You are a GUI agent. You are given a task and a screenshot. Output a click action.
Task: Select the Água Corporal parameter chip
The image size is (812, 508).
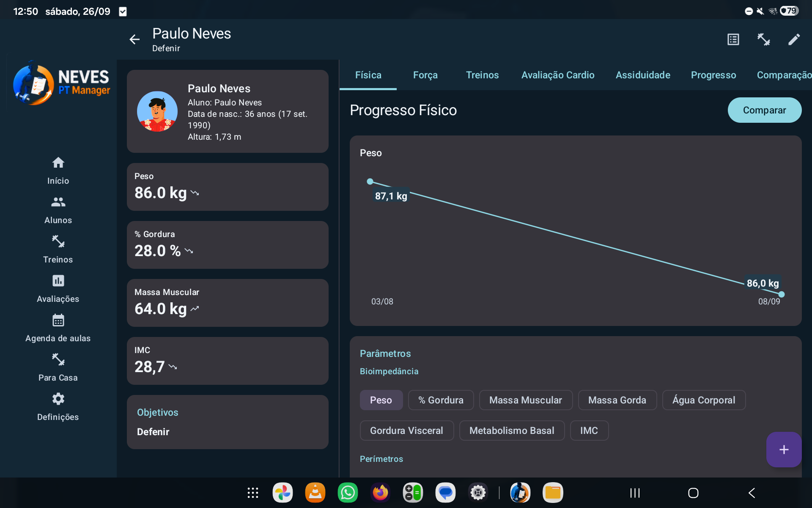[x=704, y=400]
